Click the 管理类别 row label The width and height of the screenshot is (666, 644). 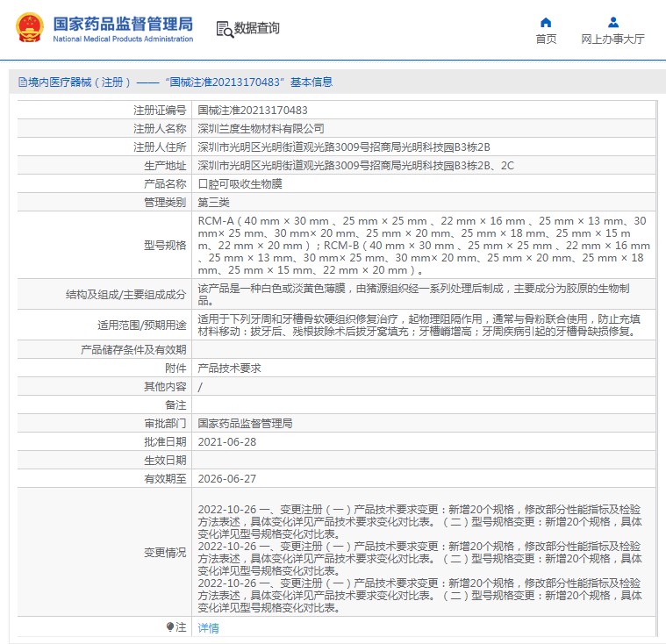pos(165,202)
